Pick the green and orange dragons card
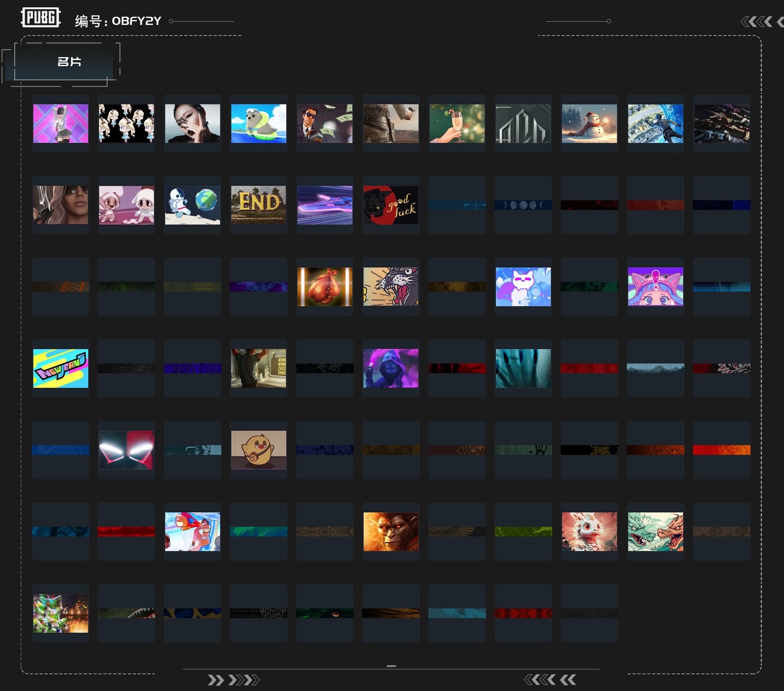This screenshot has height=691, width=784. (655, 531)
